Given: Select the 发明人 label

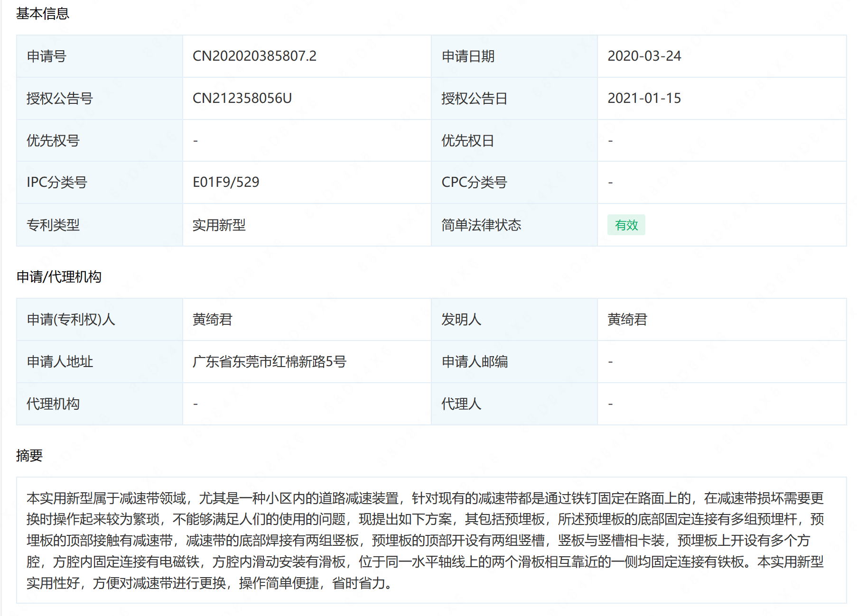Looking at the screenshot, I should click(461, 319).
